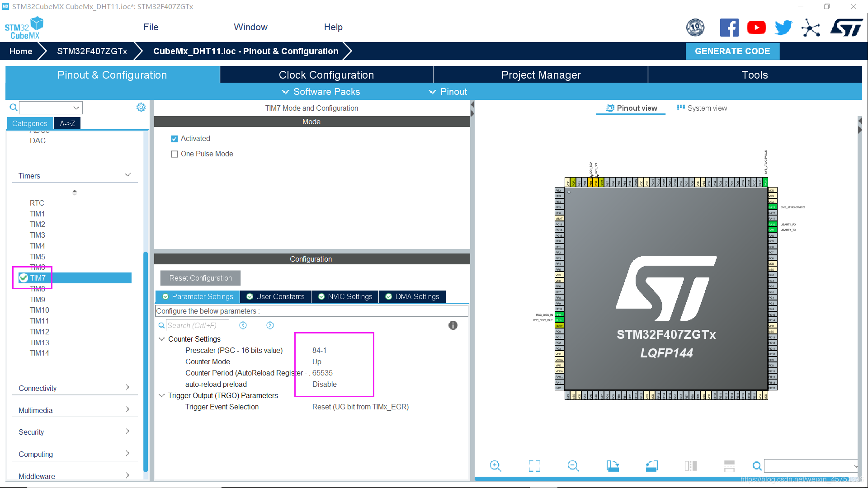Rotate the chip view counterclockwise
The height and width of the screenshot is (488, 868).
(651, 466)
